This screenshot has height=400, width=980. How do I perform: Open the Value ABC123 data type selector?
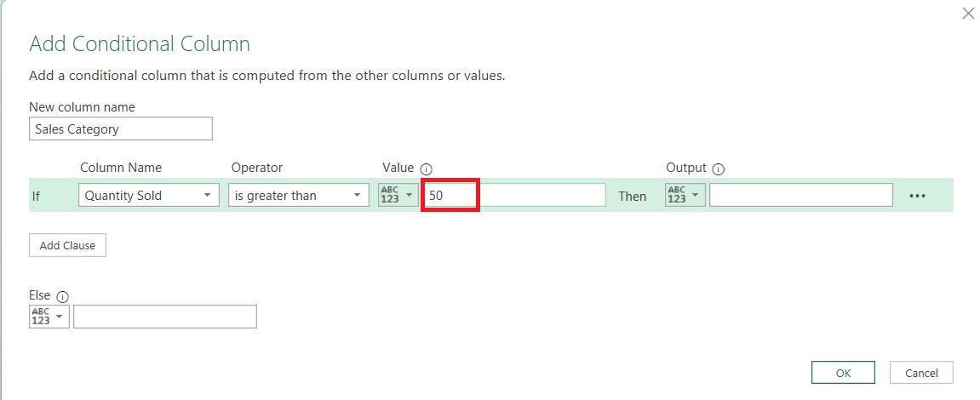tap(398, 195)
